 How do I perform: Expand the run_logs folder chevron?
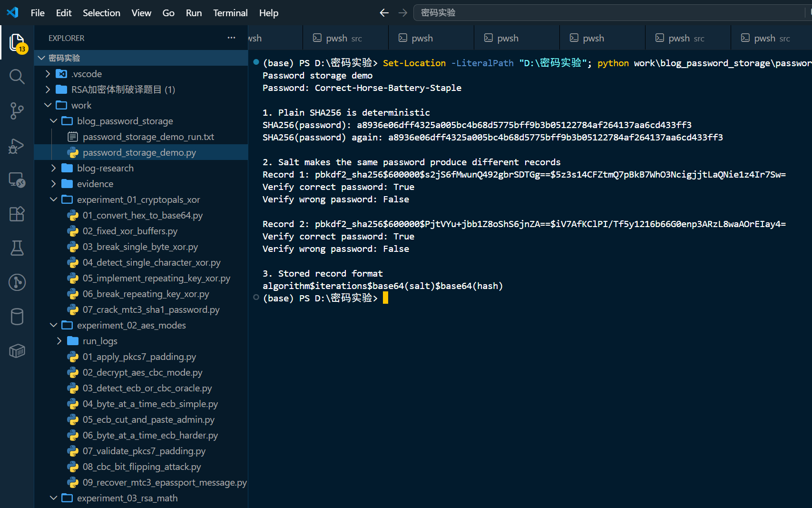[x=59, y=341]
